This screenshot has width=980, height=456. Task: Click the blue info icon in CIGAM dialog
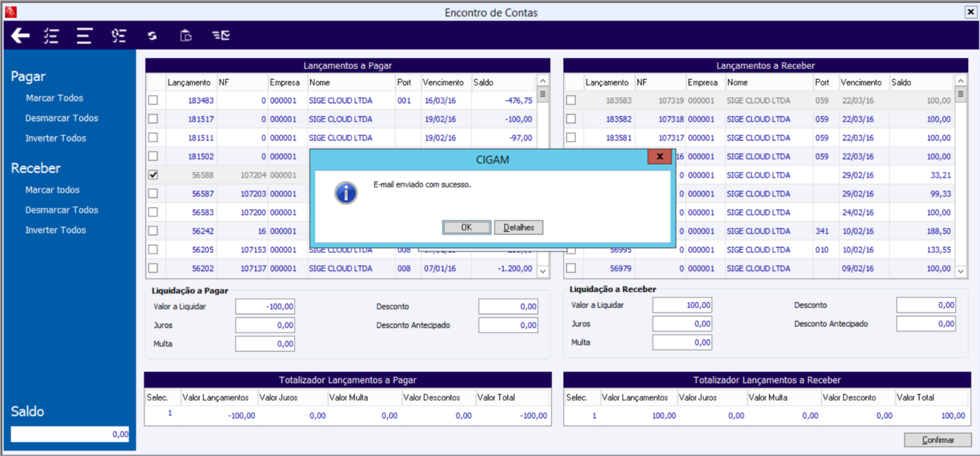(346, 192)
